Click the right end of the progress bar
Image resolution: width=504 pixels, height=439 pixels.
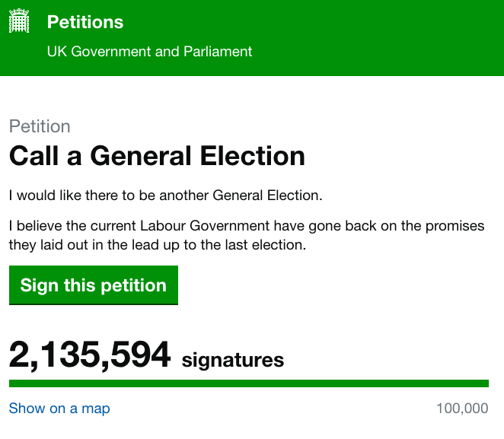pos(483,383)
